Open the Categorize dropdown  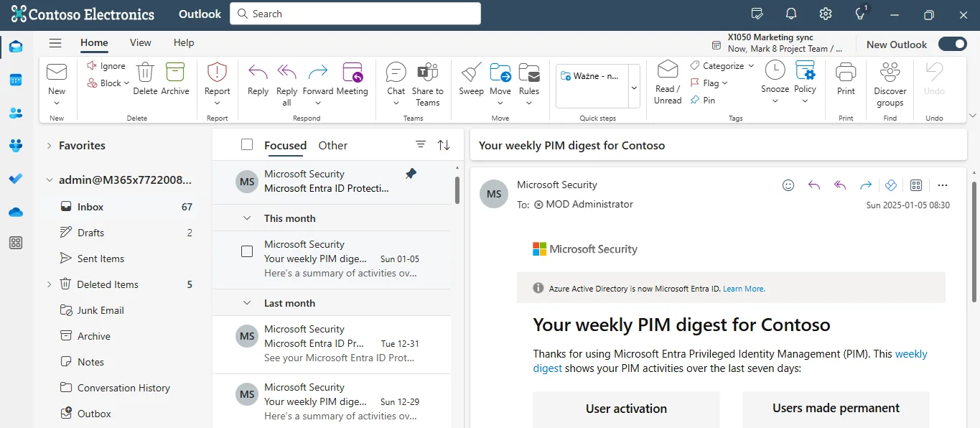click(724, 65)
